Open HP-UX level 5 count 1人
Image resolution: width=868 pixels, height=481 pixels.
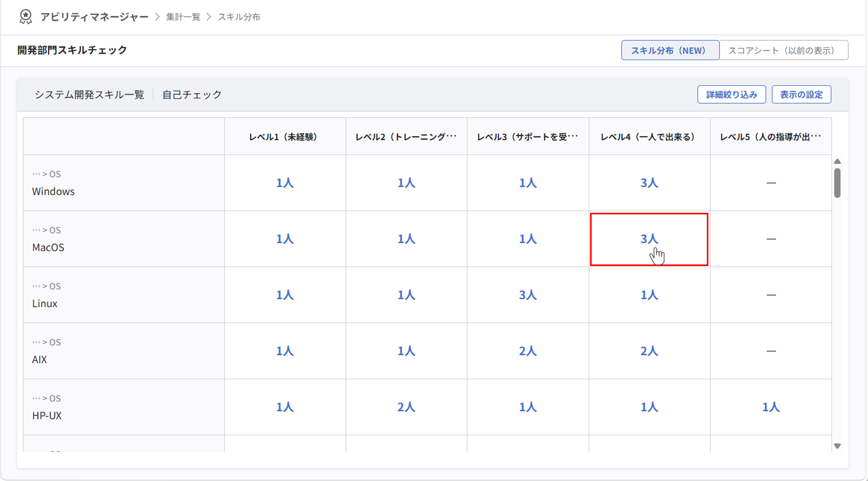[x=771, y=407]
